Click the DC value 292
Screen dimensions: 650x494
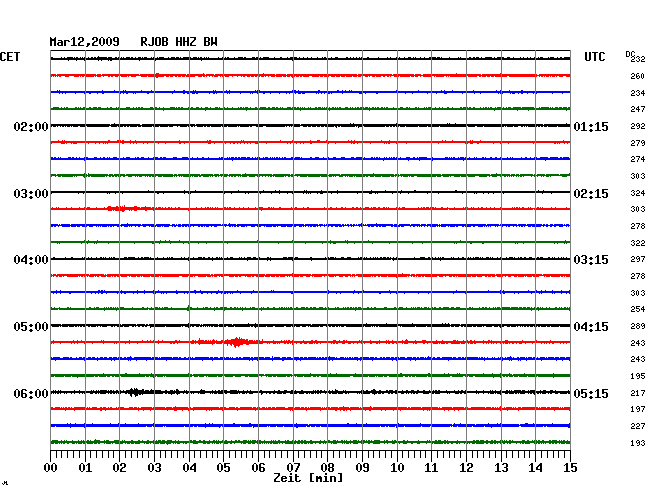(x=638, y=126)
